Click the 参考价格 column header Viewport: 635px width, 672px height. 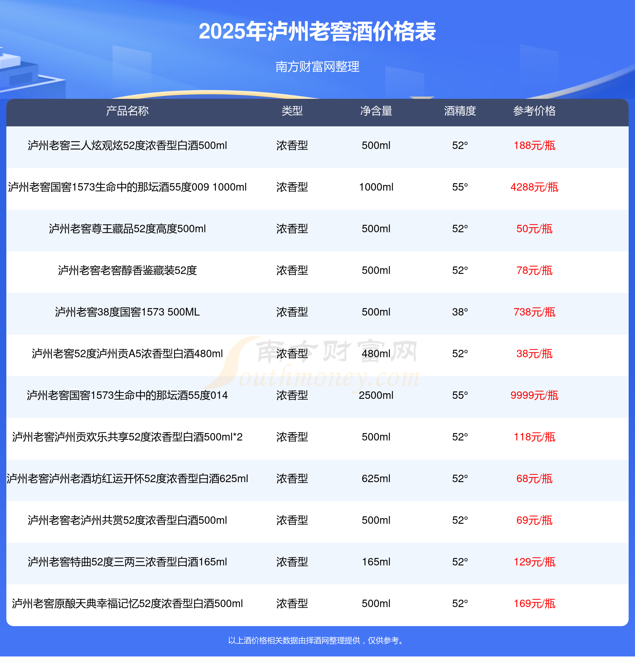coord(534,111)
